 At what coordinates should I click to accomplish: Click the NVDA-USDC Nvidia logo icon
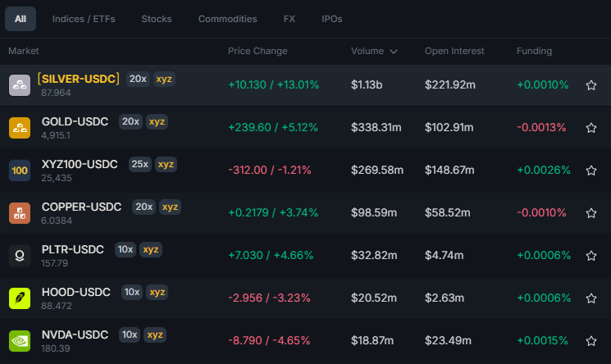pyautogui.click(x=20, y=341)
